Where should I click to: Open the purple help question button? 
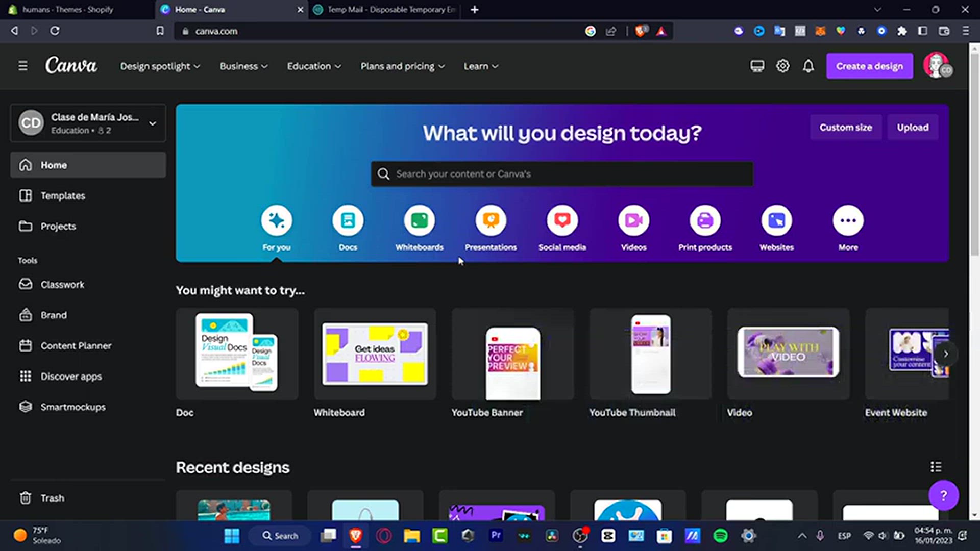[943, 495]
